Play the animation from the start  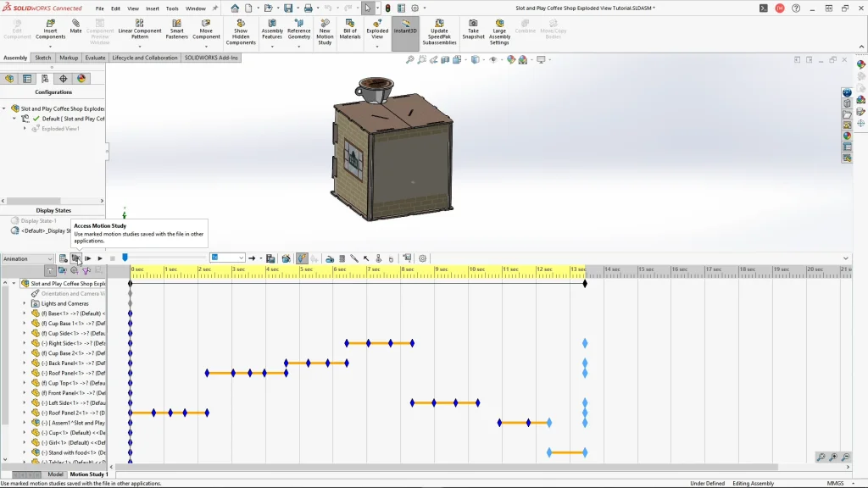tap(87, 258)
